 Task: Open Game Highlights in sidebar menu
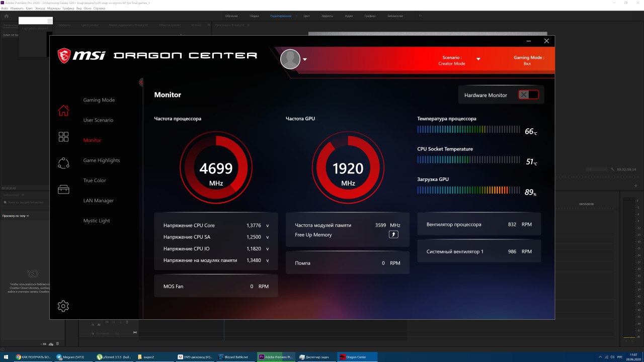pyautogui.click(x=102, y=160)
